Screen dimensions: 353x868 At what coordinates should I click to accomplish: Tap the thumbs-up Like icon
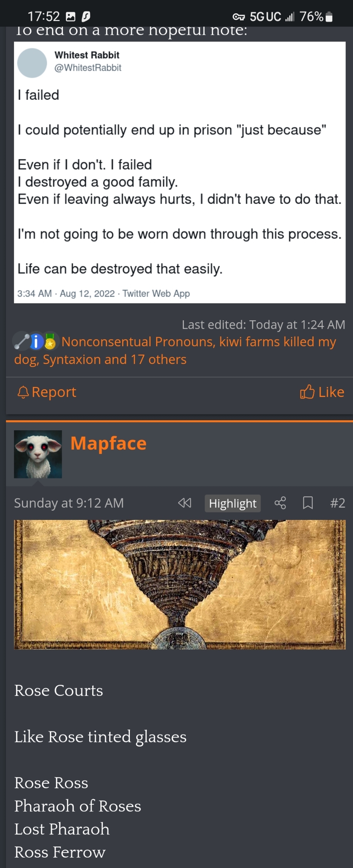click(307, 392)
